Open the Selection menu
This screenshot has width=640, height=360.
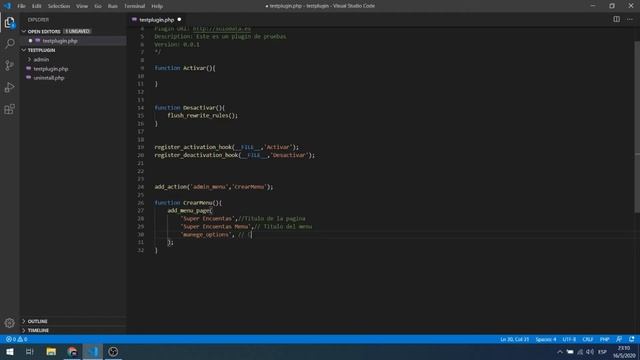pyautogui.click(x=59, y=6)
